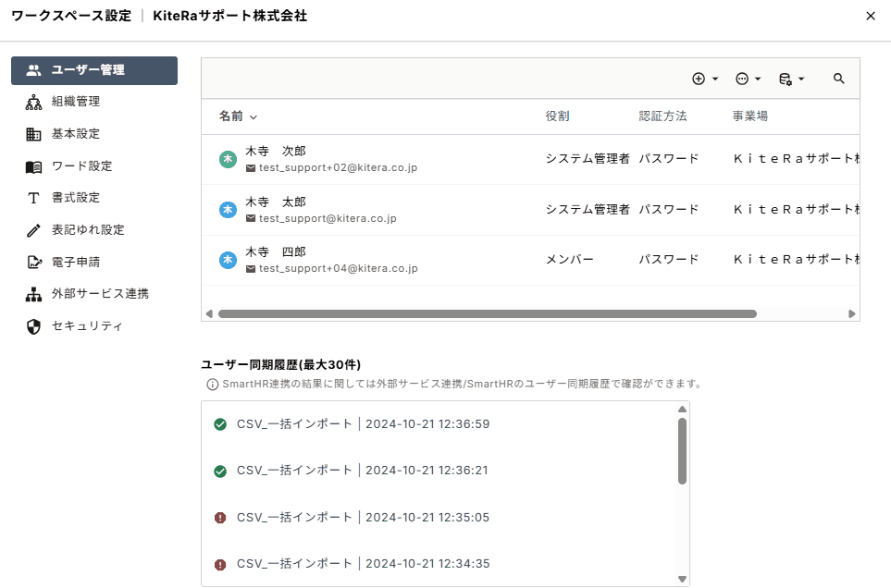This screenshot has width=891, height=588.
Task: Click メンバー role of 木寺 四郎
Action: [x=569, y=260]
